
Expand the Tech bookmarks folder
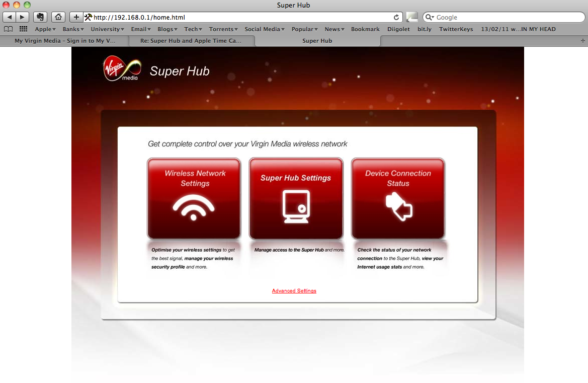tap(193, 29)
